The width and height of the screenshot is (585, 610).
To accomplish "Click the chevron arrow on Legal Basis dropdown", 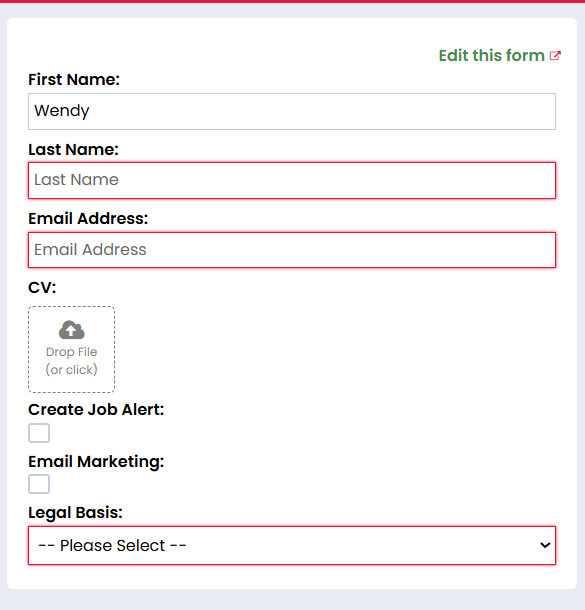I will click(x=545, y=545).
